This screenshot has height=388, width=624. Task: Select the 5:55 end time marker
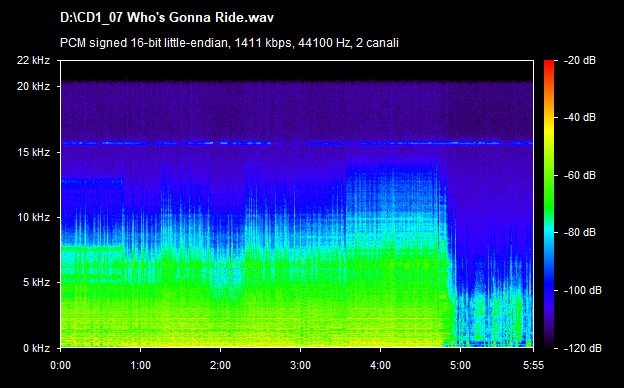[x=533, y=365]
